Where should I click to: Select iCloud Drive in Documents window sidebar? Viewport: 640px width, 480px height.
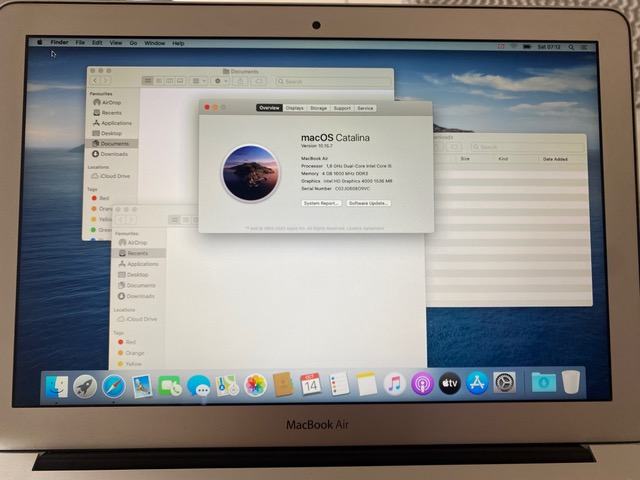coord(111,176)
